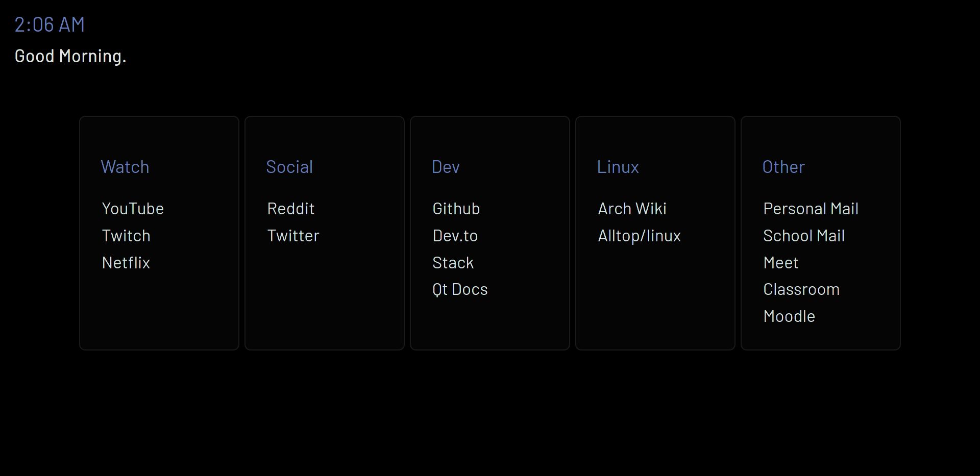This screenshot has width=980, height=476.
Task: Launch Netflix
Action: tap(126, 263)
